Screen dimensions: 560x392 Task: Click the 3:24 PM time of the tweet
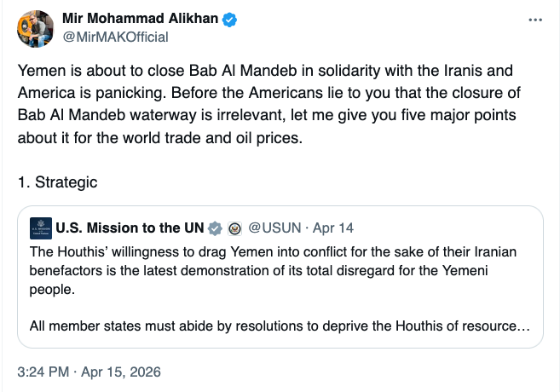point(44,372)
